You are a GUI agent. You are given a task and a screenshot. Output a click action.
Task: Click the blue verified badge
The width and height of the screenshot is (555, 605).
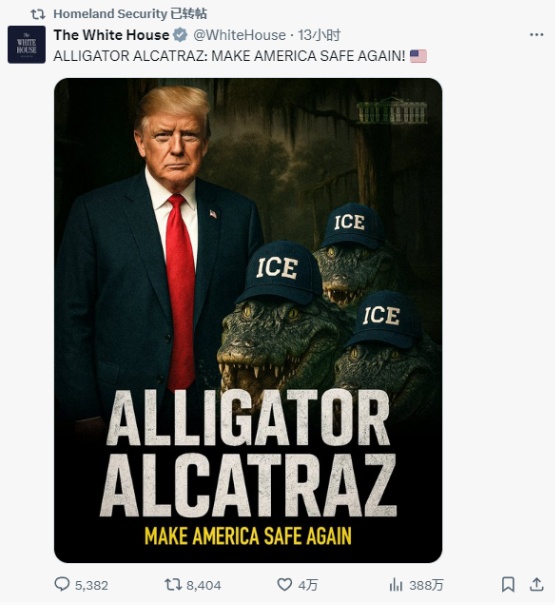point(179,35)
